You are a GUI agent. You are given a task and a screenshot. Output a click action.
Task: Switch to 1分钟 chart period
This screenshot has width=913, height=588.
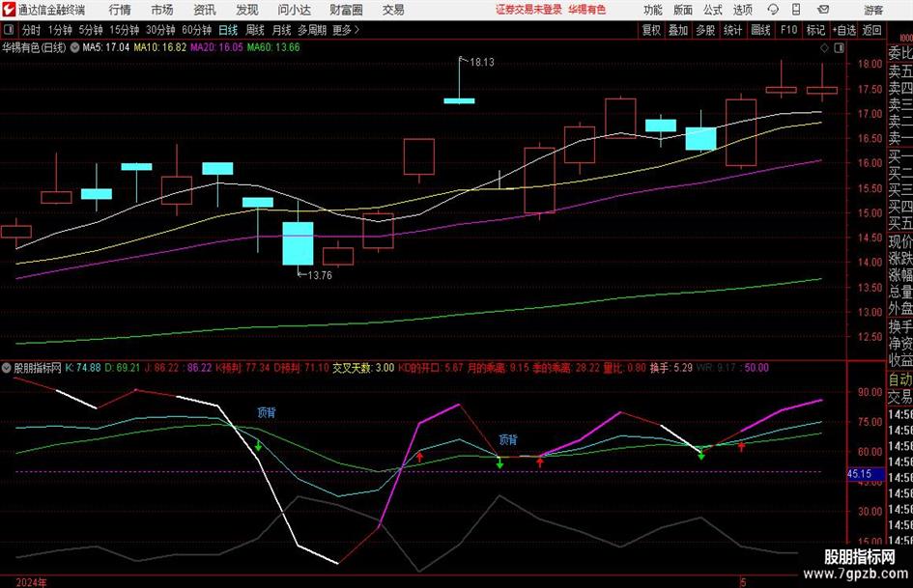[x=60, y=30]
